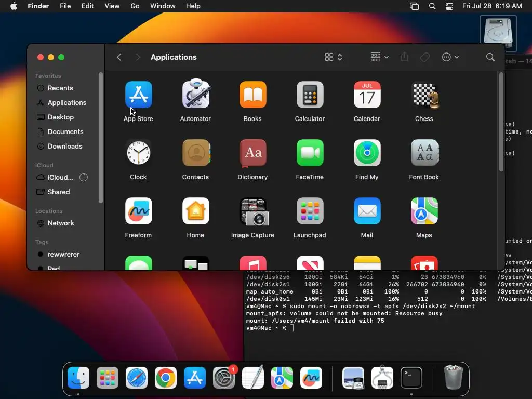Select the Clock app icon
Screen dimensions: 532x399
[x=138, y=153]
